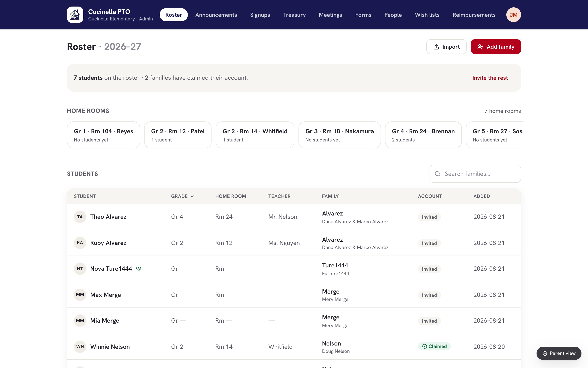Sort students by the Grade column chevron
The width and height of the screenshot is (588, 368).
192,196
